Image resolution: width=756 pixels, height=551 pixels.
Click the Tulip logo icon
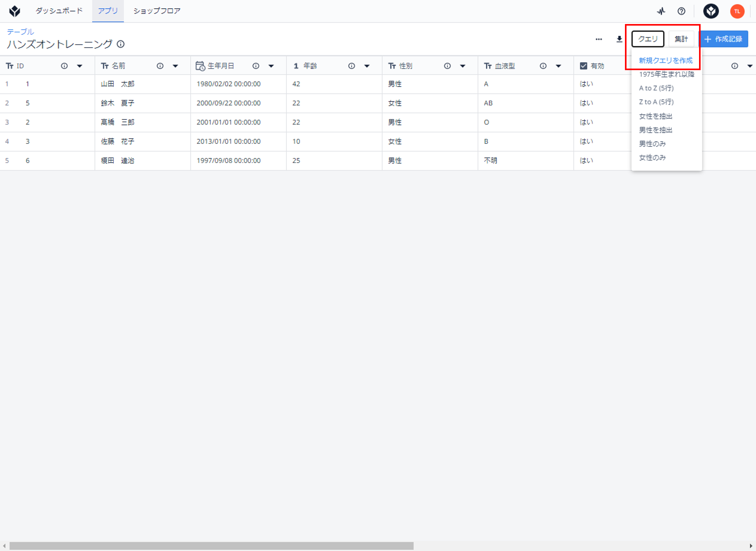(15, 11)
